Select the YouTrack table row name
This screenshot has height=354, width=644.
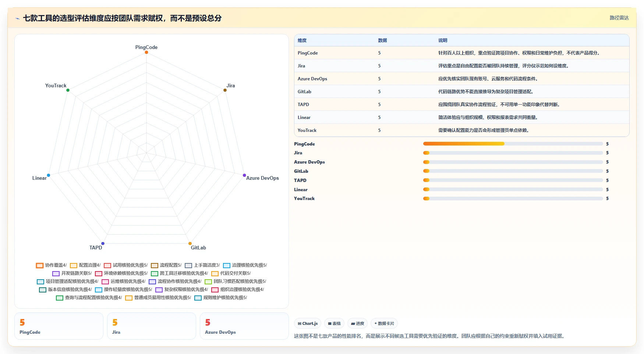pos(307,130)
